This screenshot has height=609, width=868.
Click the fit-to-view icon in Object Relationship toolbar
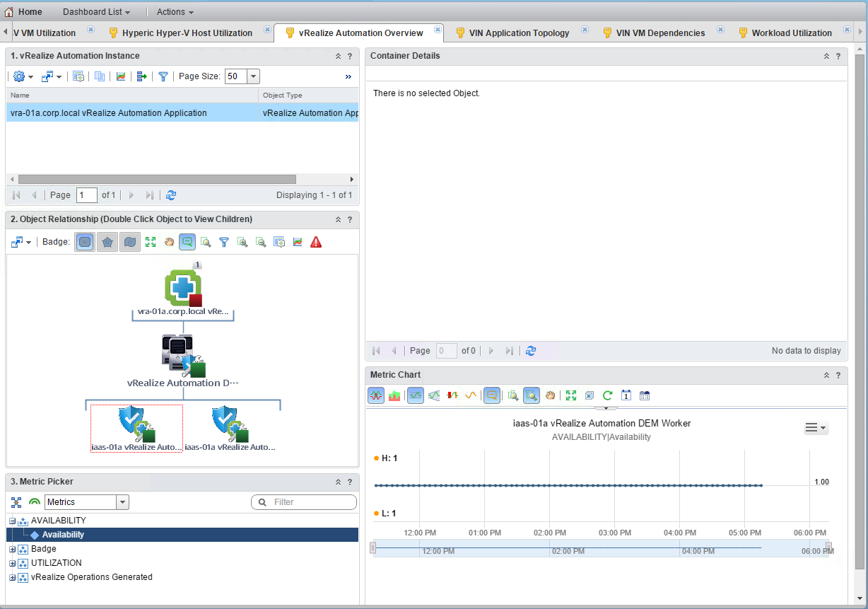pos(151,242)
